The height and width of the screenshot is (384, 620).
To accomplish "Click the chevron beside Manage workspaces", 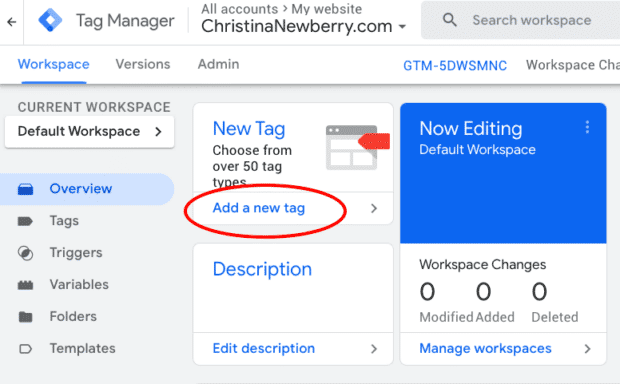I will pyautogui.click(x=588, y=349).
